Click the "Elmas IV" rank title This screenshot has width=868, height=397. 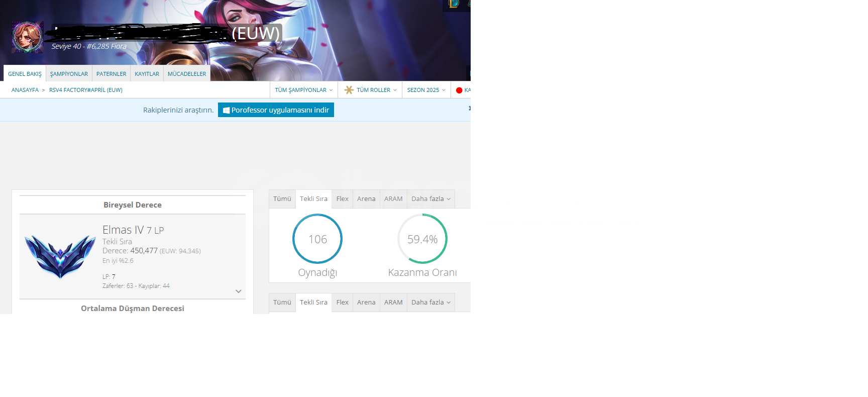123,230
